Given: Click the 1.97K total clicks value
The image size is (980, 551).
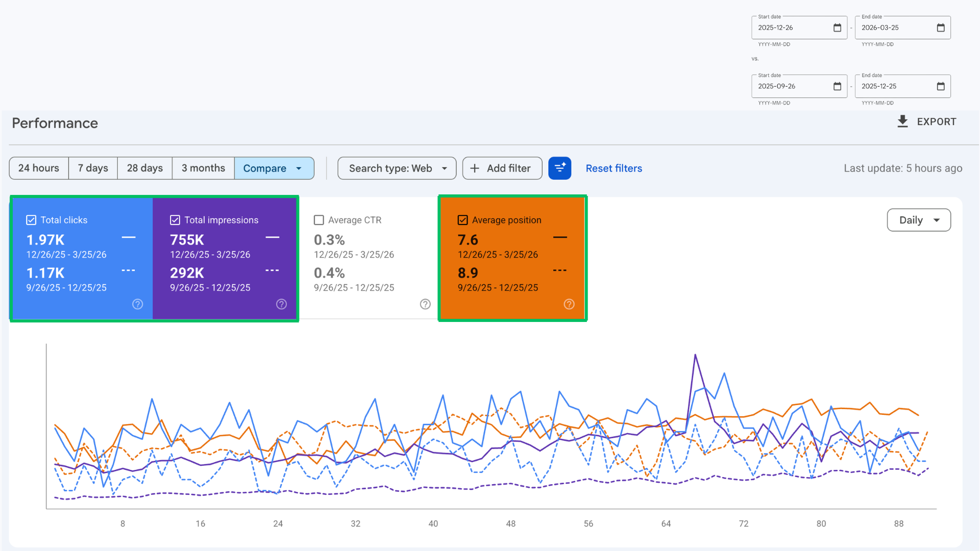Looking at the screenshot, I should 45,240.
